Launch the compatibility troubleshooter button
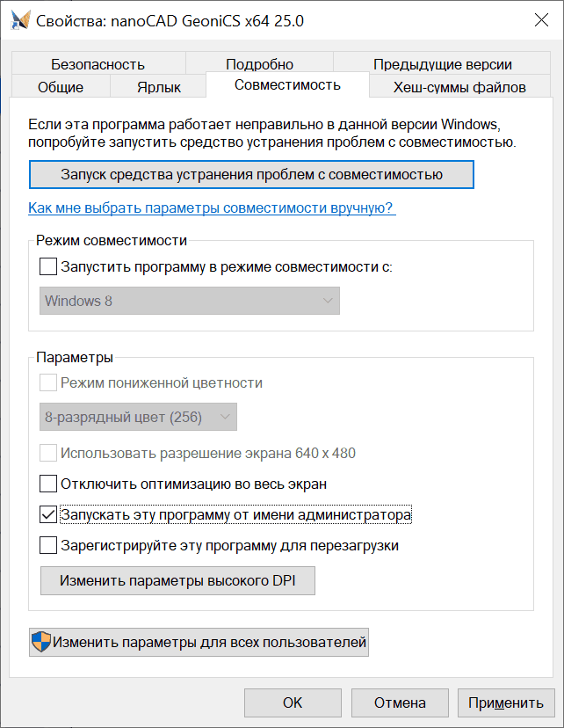The image size is (564, 728). (251, 175)
